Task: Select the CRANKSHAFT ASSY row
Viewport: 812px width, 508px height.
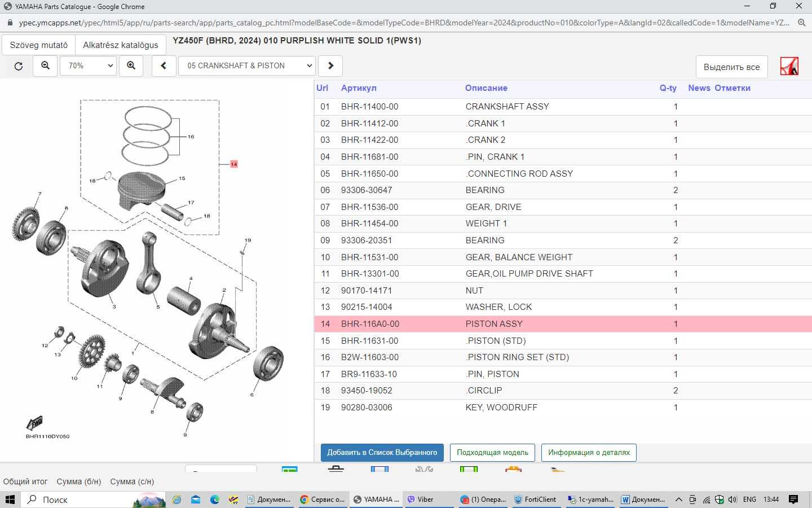Action: coord(563,107)
